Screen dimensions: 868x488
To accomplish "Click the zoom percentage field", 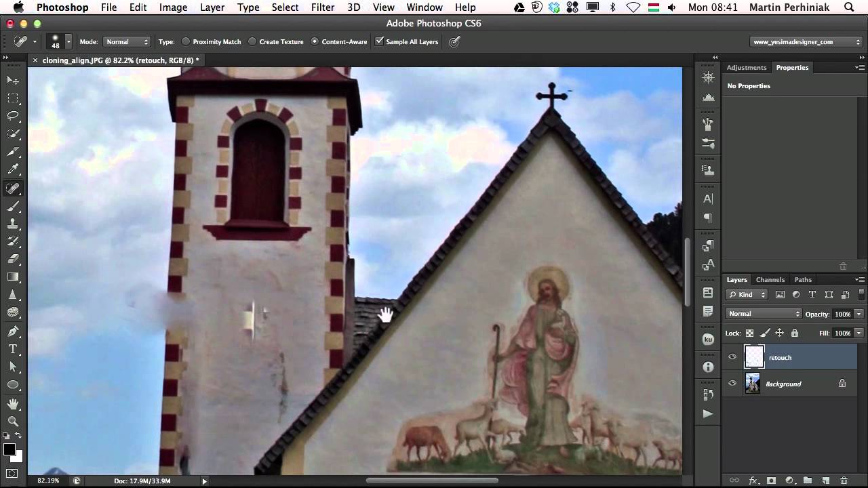I will (x=47, y=481).
